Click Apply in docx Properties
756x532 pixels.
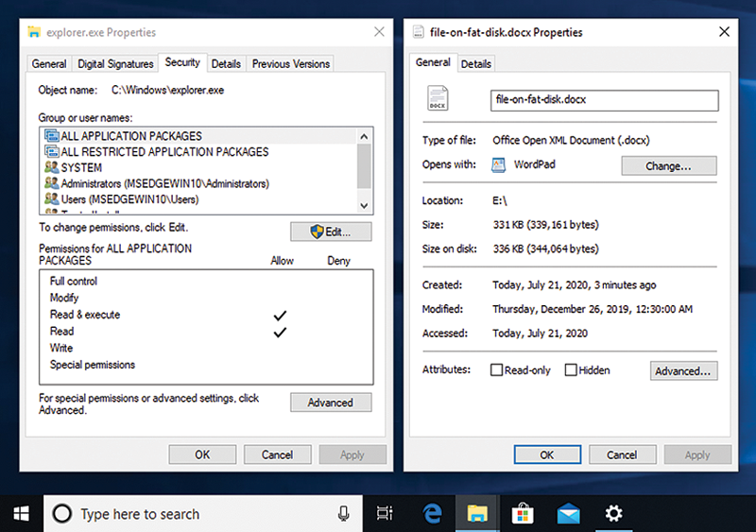697,455
